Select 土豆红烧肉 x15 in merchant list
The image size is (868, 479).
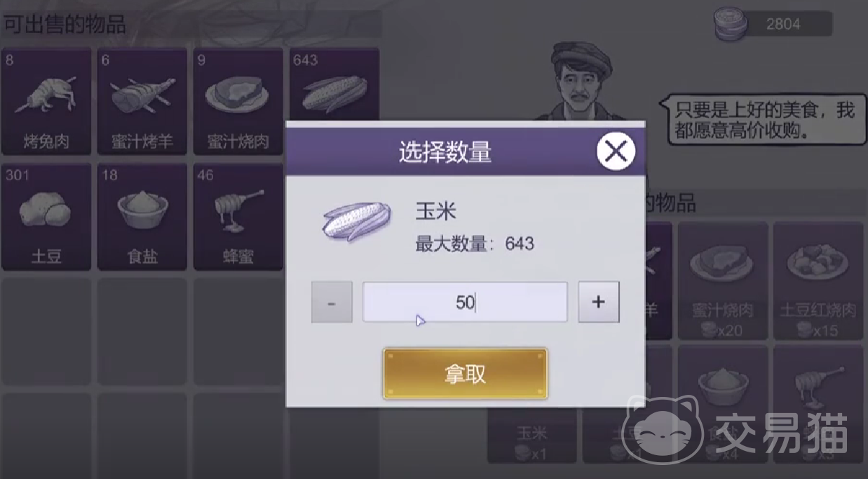(x=818, y=281)
